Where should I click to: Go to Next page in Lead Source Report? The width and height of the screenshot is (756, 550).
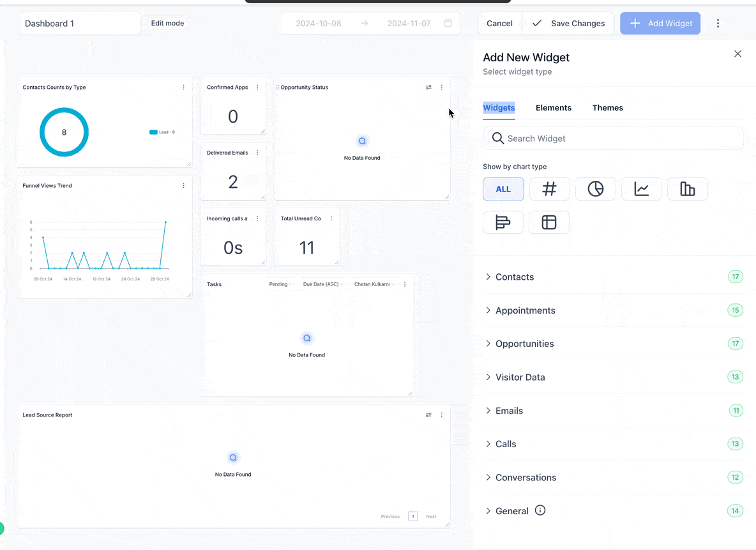pyautogui.click(x=431, y=516)
